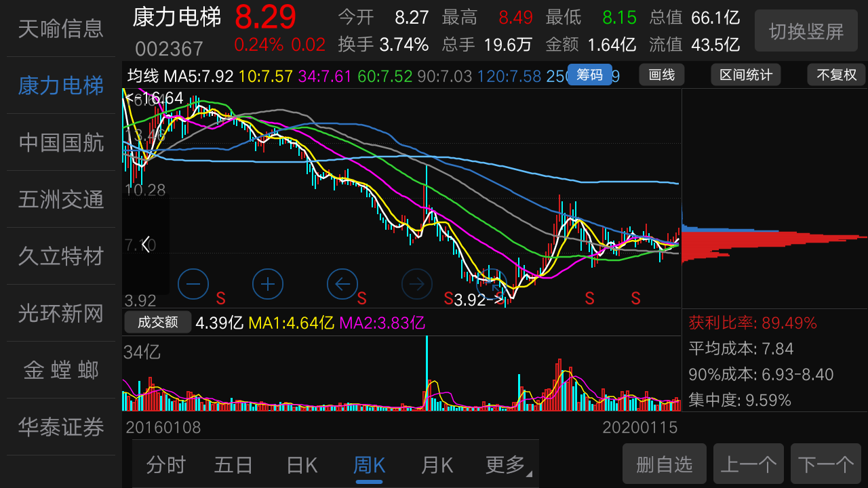Image resolution: width=868 pixels, height=488 pixels.
Task: Tap the stock code 002367
Action: click(x=169, y=49)
